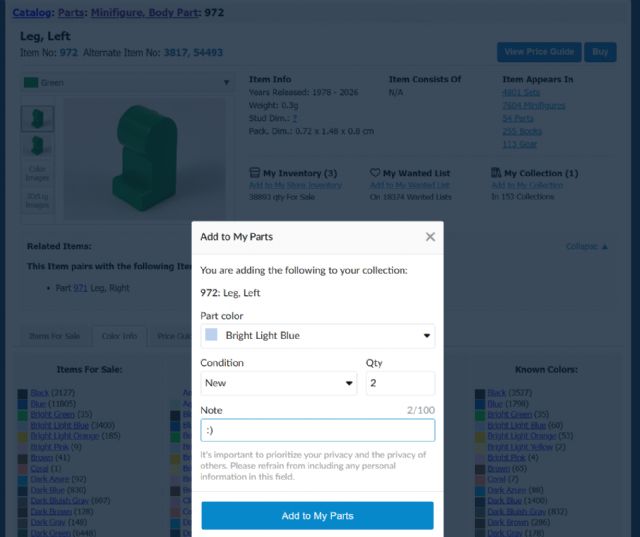Click the Buy button

(600, 52)
